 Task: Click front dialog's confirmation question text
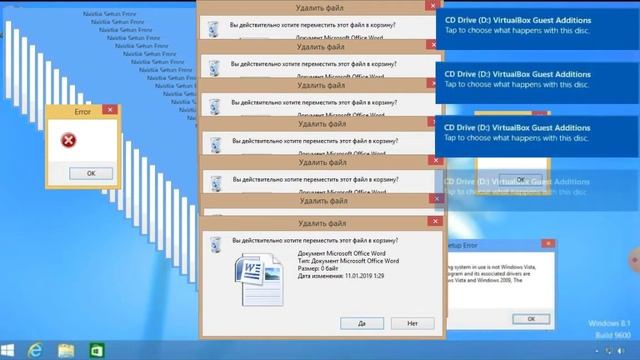(x=315, y=241)
